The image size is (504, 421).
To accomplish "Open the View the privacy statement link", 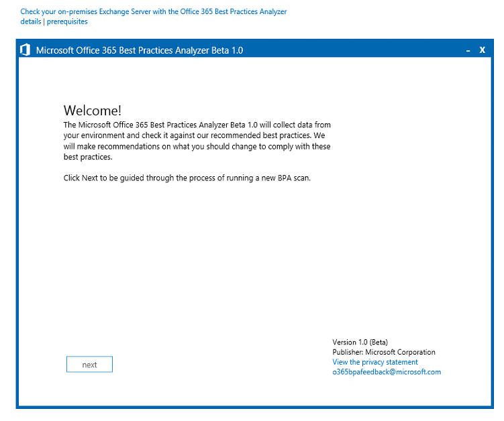I will [374, 362].
